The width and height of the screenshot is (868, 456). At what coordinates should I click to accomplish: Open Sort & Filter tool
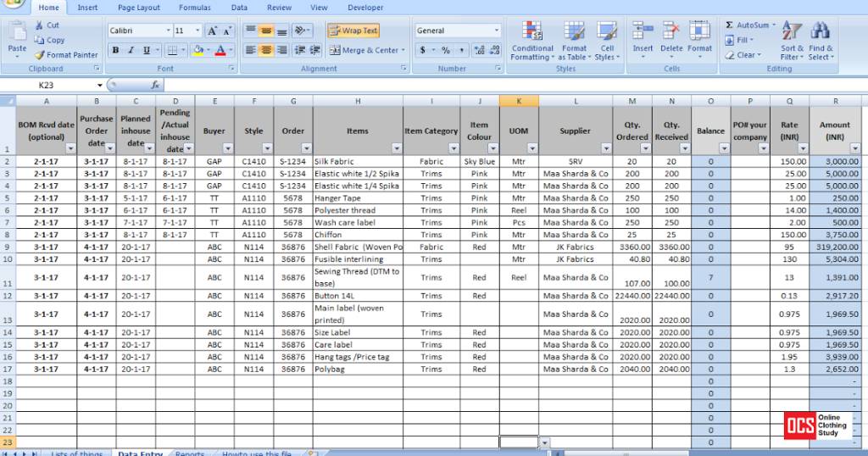(x=792, y=32)
